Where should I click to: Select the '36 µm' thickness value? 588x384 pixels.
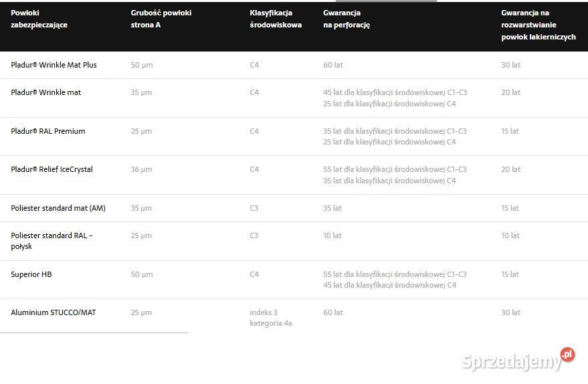141,169
